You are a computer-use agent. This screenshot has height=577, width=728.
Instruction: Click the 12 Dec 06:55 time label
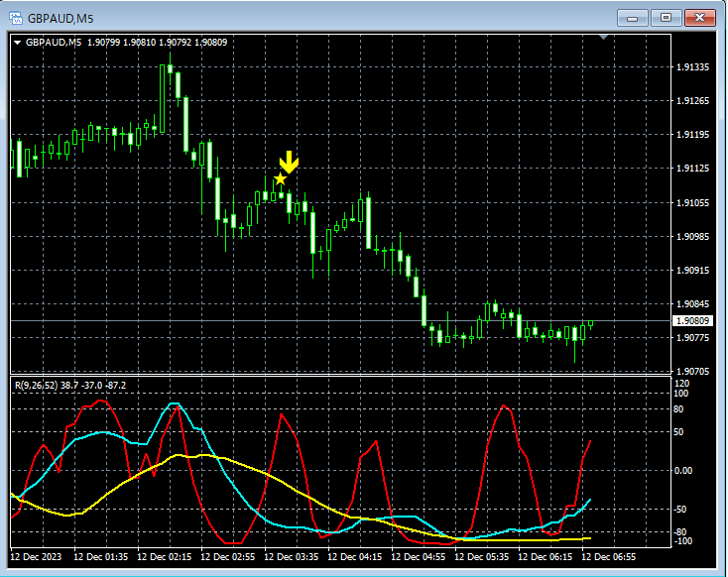point(609,556)
